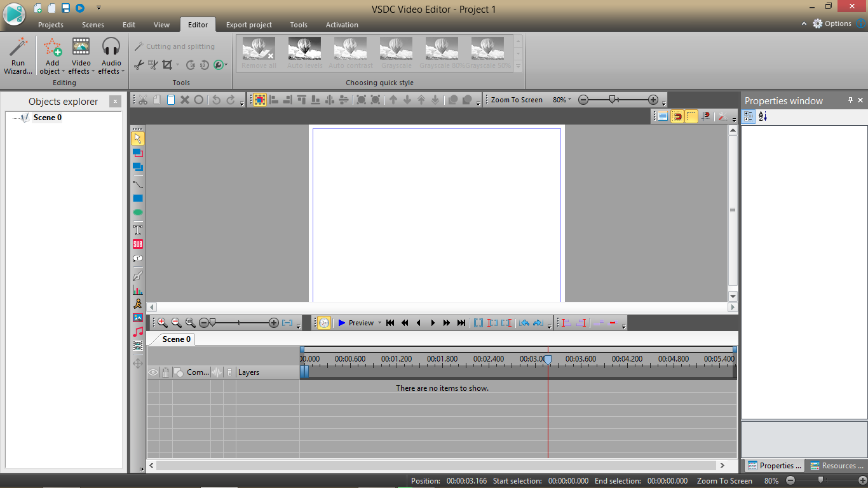Screen dimensions: 868x488
Task: Lock the Layers track
Action: coord(165,372)
